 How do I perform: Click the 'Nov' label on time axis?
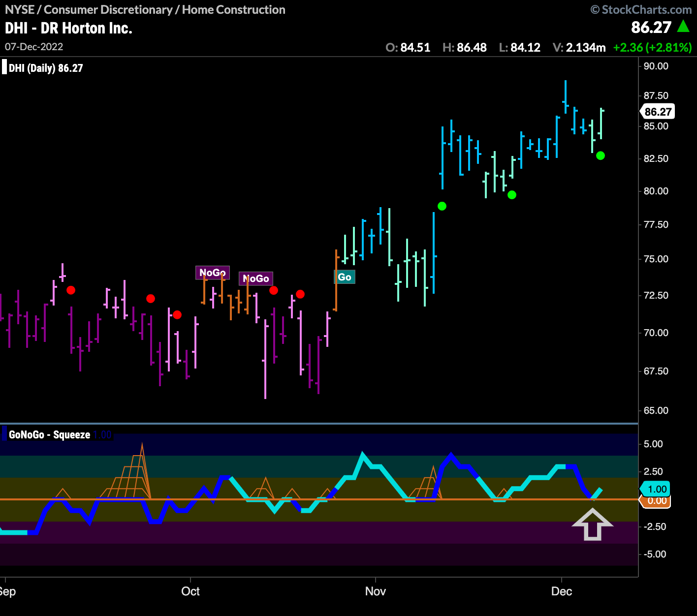click(376, 591)
